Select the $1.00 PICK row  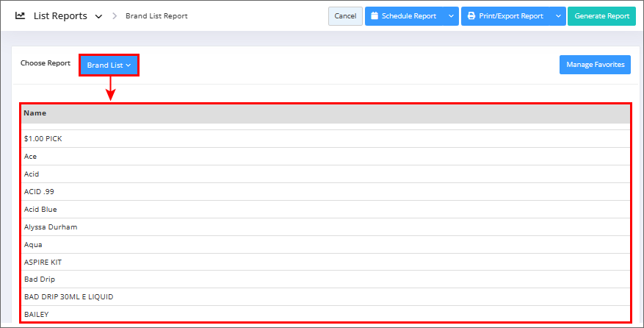click(x=326, y=139)
